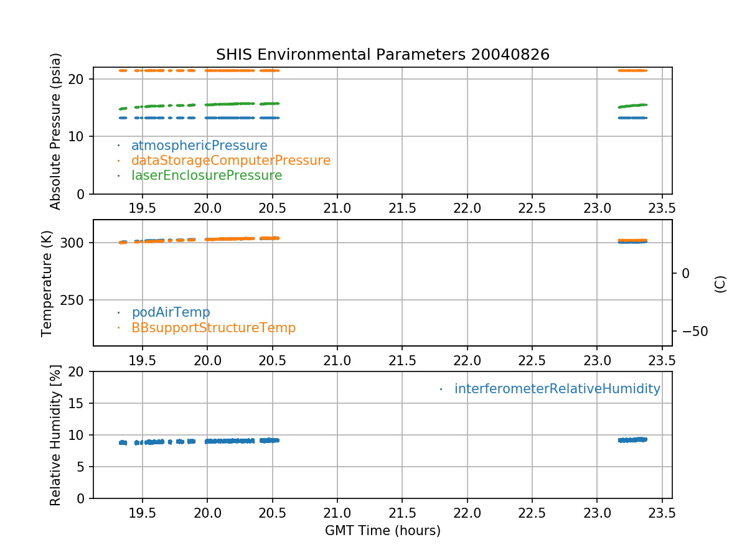The height and width of the screenshot is (560, 747).
Task: Click the orange marker beside BBsupportStructureTemp legend
Action: (x=118, y=327)
